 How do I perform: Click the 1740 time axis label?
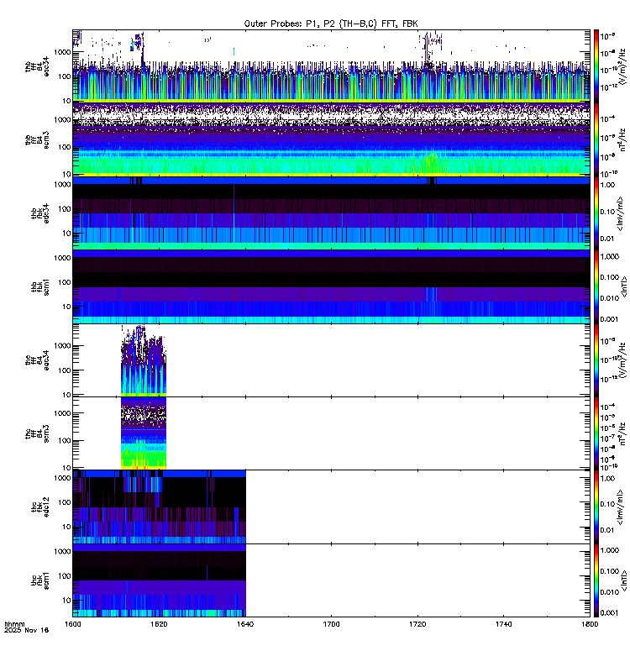[x=503, y=624]
